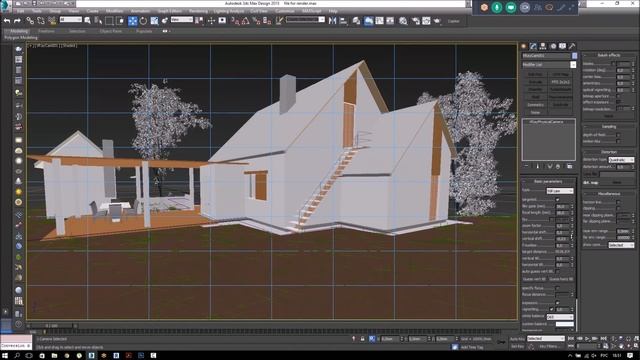The image size is (640, 360).
Task: Collapse the Basic parameters rollout
Action: [x=548, y=181]
